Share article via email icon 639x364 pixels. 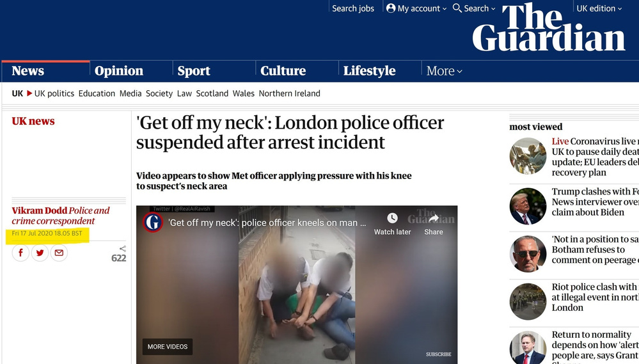click(59, 253)
